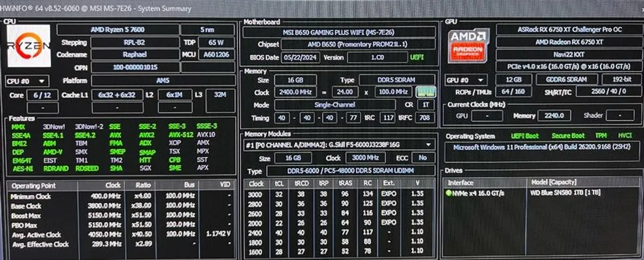Screen dimensions: 644x260
Task: Click the AMD B650 chipset field
Action: click(x=358, y=44)
